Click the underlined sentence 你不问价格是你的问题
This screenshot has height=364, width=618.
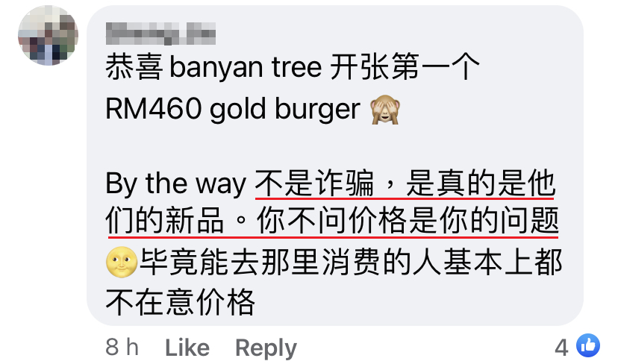coord(408,221)
